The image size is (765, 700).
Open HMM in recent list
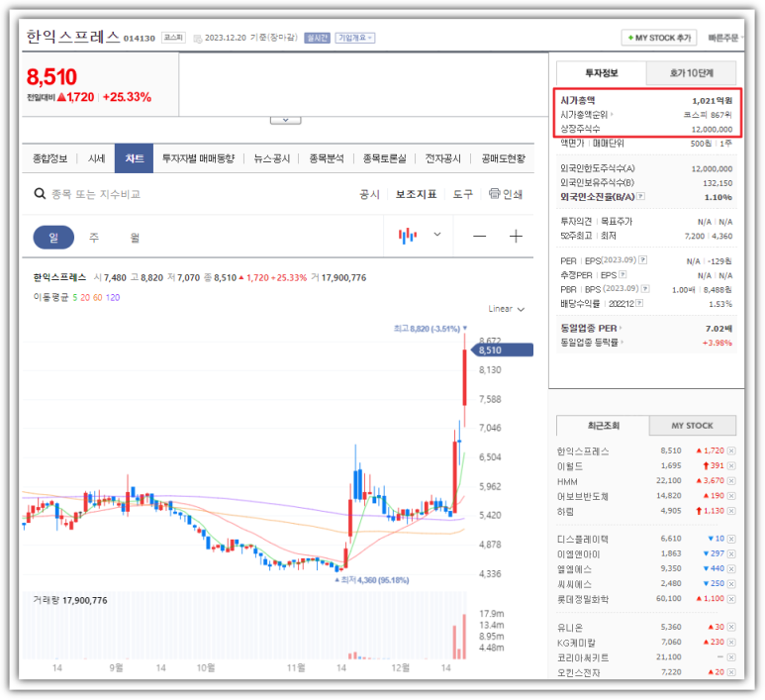click(567, 481)
